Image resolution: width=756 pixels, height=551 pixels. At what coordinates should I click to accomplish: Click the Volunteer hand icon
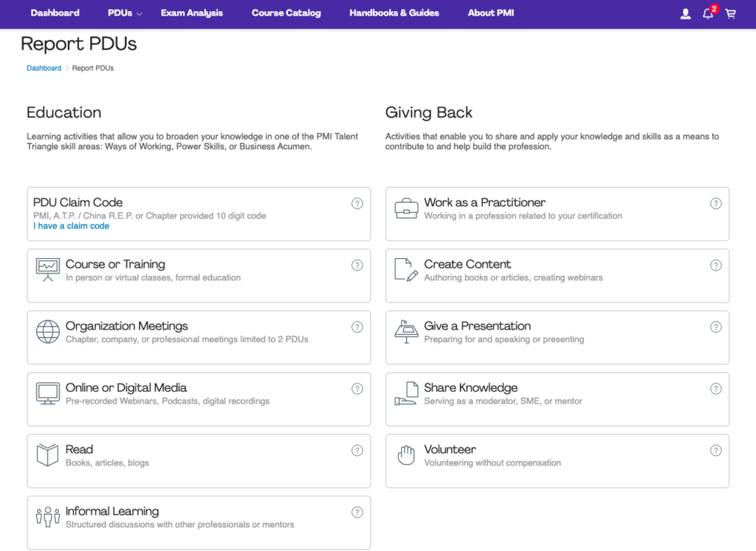406,455
